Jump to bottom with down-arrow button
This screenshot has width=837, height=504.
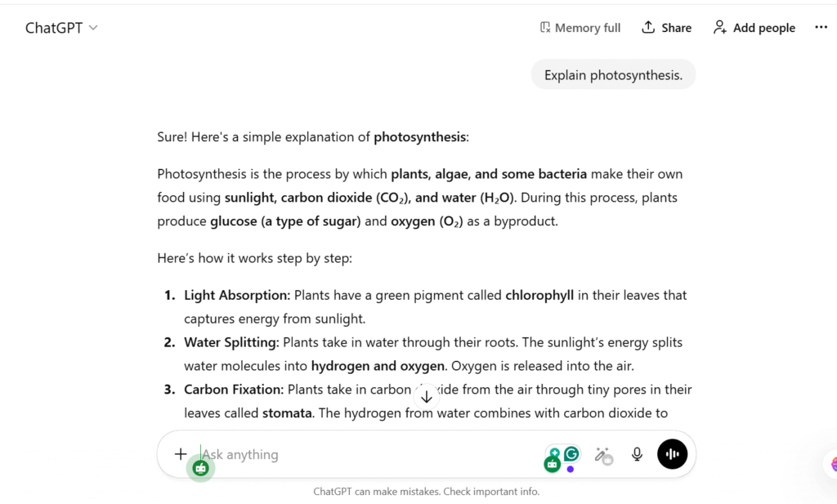(427, 397)
